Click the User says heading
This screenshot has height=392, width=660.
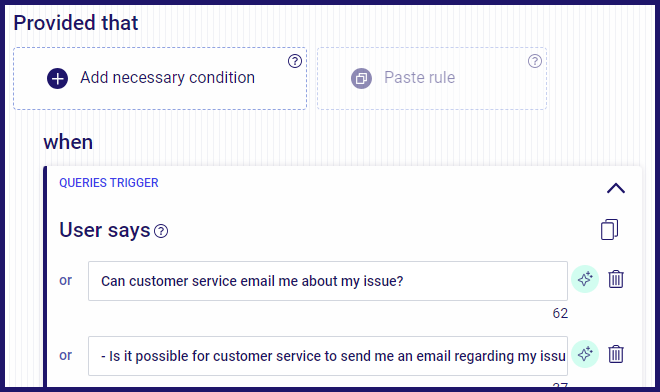coord(105,230)
